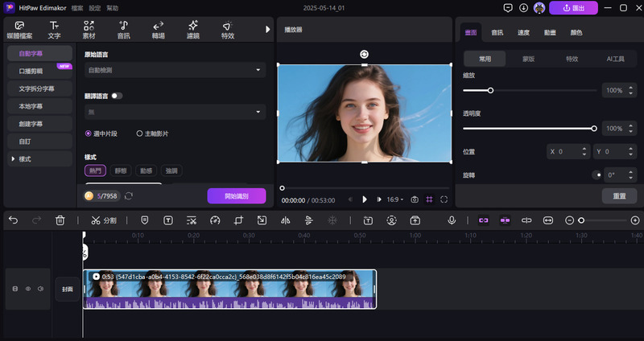This screenshot has height=341, width=644.
Task: Open the 原始語言 language dropdown
Action: [x=175, y=70]
